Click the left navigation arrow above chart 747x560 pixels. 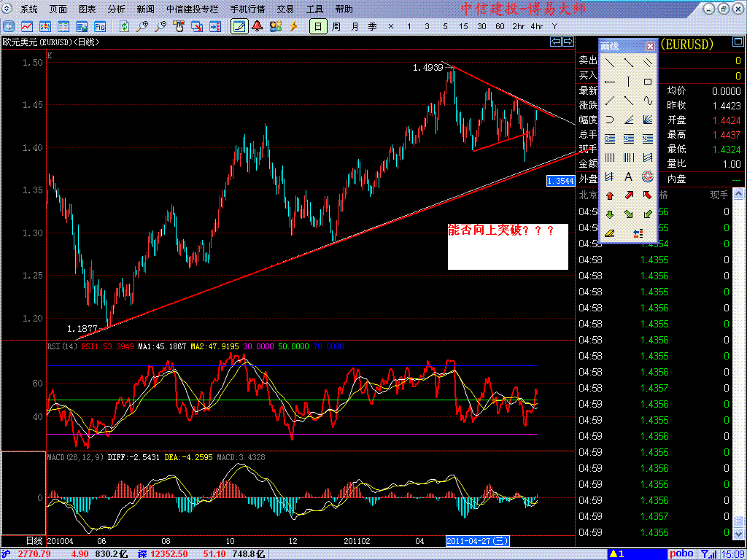point(556,42)
